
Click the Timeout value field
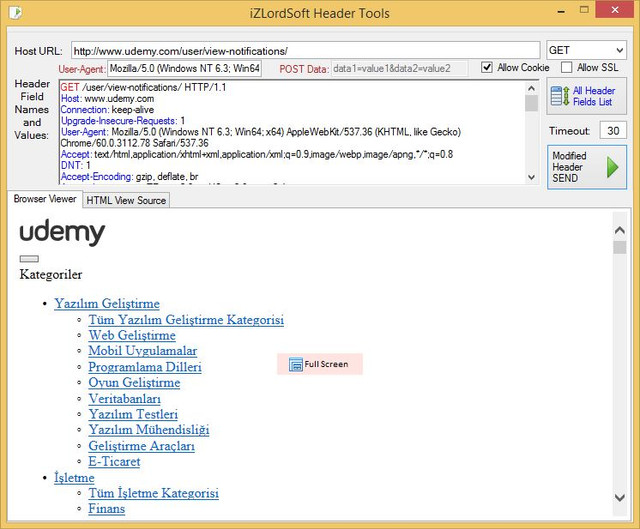pyautogui.click(x=613, y=131)
